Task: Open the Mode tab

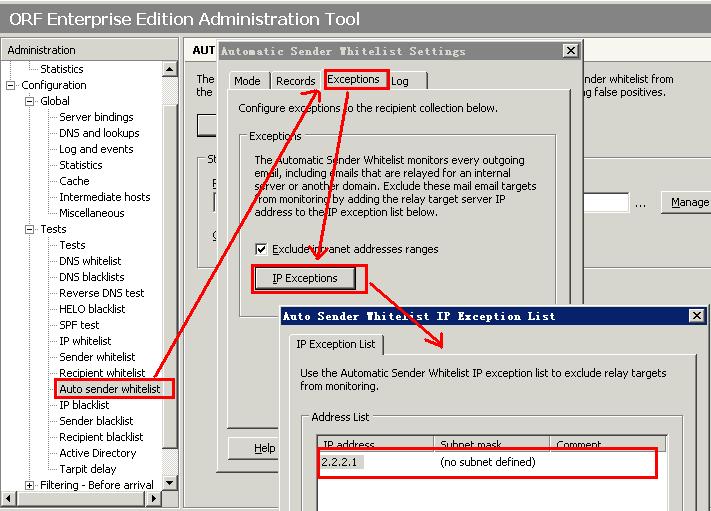Action: [x=247, y=81]
